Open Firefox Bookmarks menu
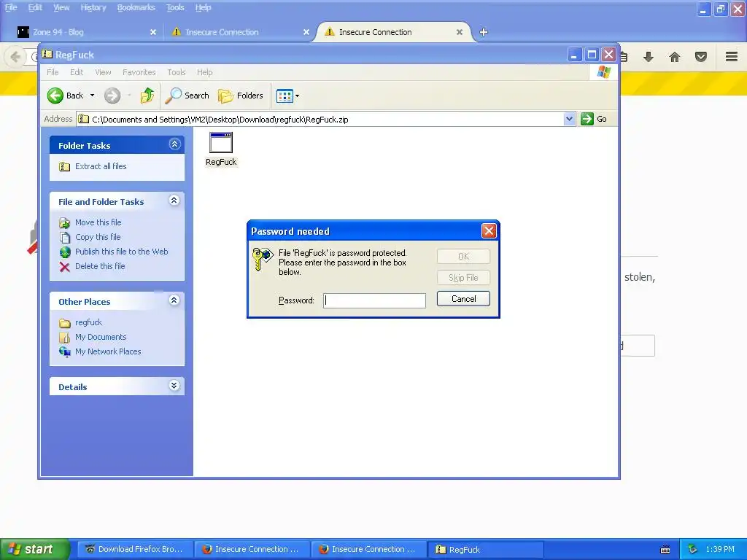747x560 pixels. click(x=136, y=7)
